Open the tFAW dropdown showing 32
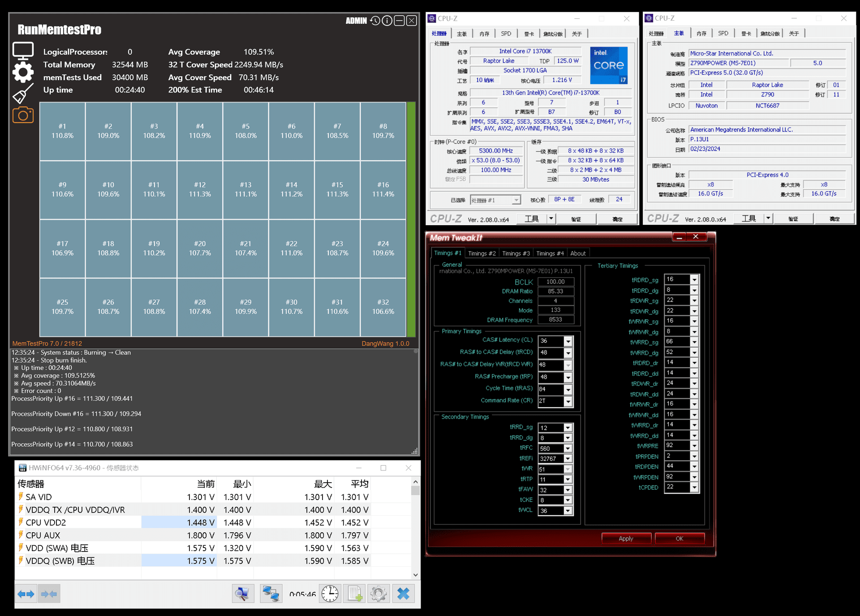The width and height of the screenshot is (860, 616). pos(568,490)
